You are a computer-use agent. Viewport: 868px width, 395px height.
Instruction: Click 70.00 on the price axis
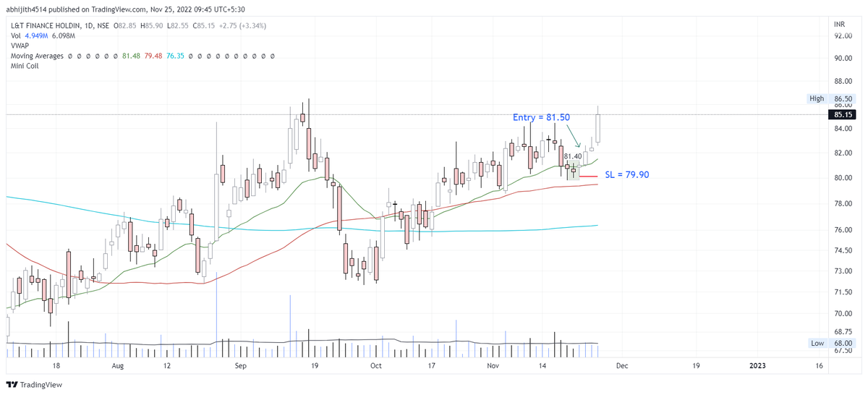pos(843,314)
